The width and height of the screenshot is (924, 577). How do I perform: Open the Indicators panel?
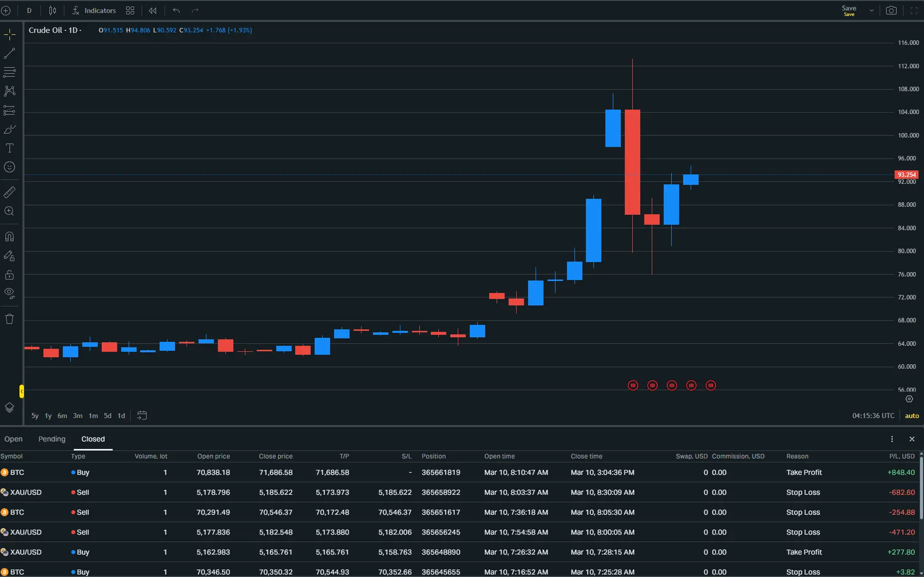tap(94, 10)
